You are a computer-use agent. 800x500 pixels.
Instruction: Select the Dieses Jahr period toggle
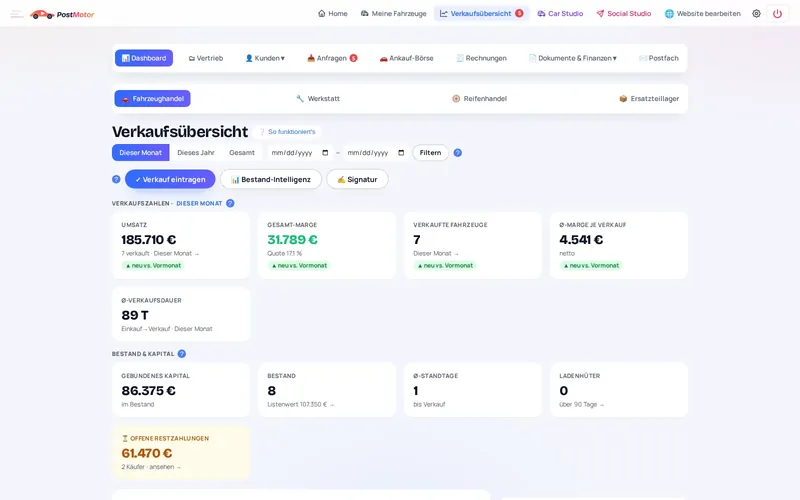tap(196, 153)
